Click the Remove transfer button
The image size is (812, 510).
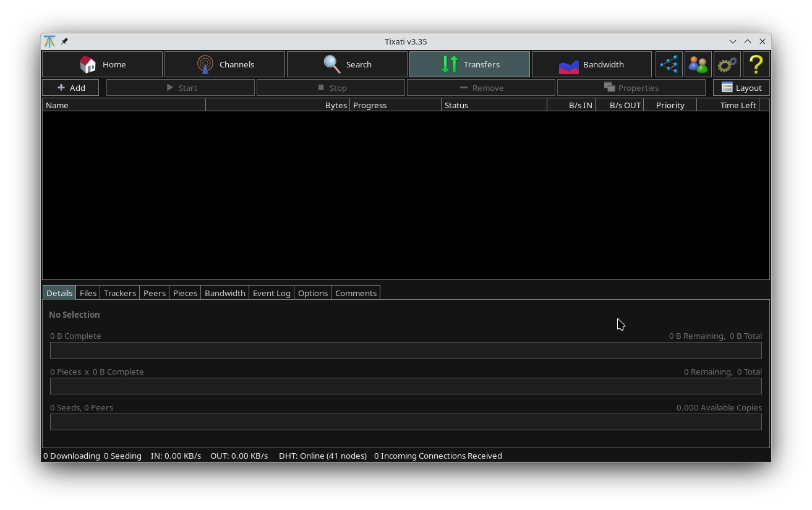(x=481, y=88)
